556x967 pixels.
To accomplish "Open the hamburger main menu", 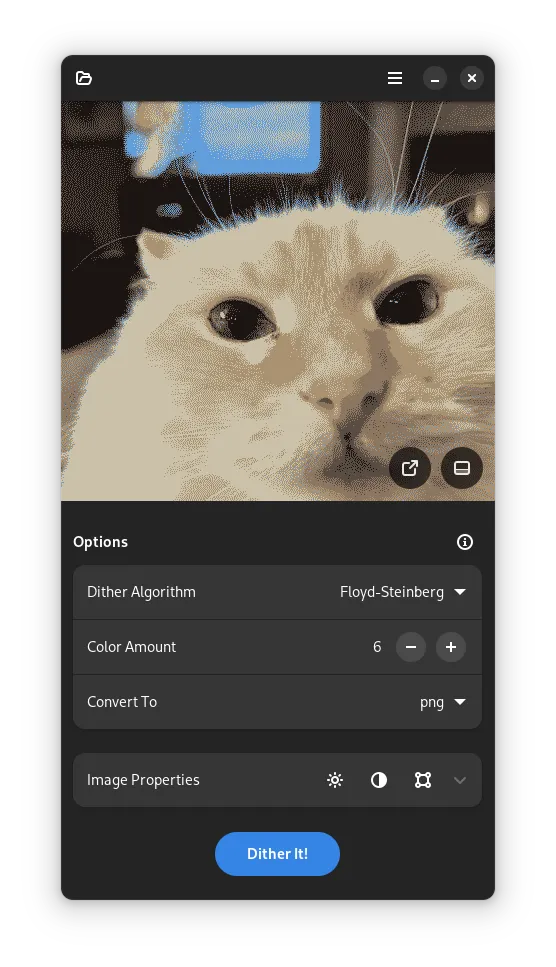I will (395, 78).
